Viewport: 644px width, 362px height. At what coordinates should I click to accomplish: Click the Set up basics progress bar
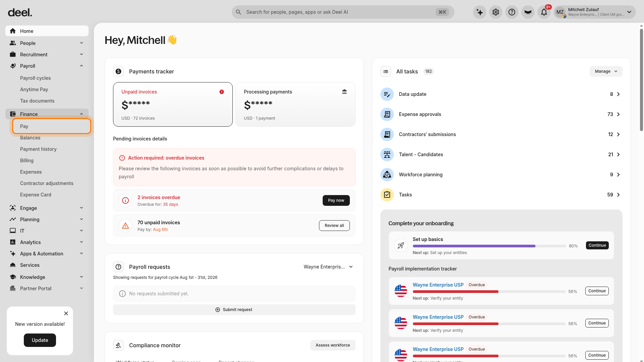click(x=489, y=246)
